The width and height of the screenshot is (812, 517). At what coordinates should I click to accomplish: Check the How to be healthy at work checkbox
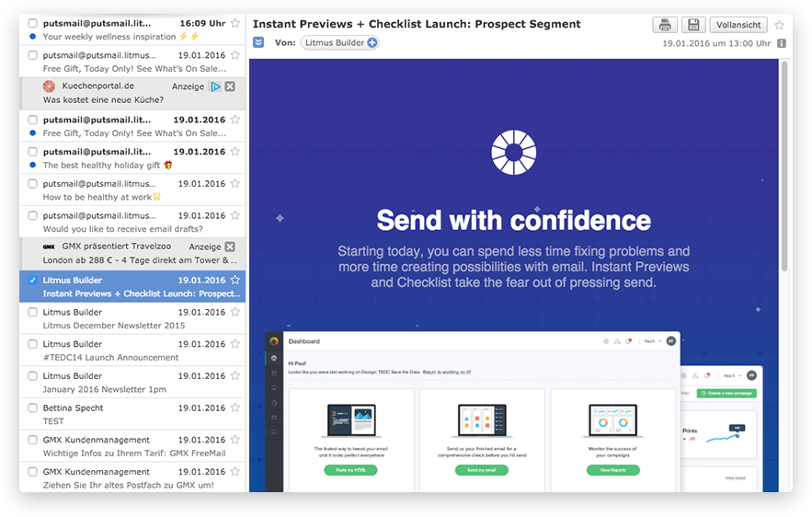pos(32,183)
